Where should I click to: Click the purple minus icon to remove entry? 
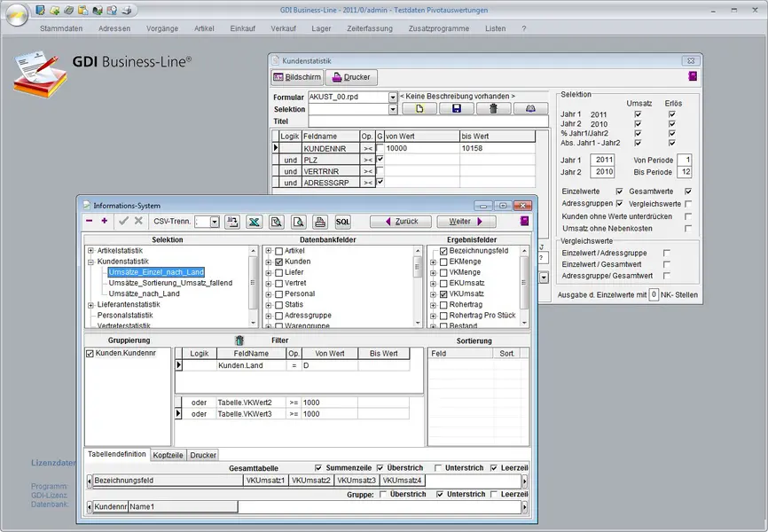[x=90, y=221]
